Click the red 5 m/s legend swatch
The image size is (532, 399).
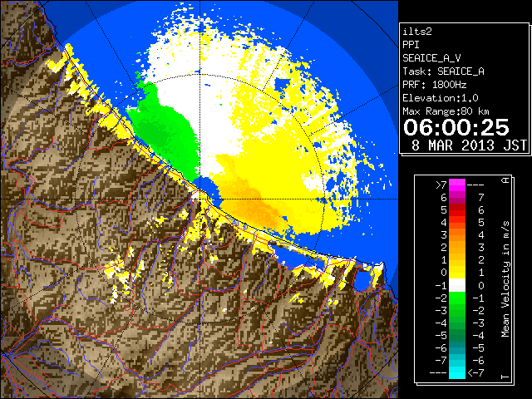pyautogui.click(x=457, y=210)
